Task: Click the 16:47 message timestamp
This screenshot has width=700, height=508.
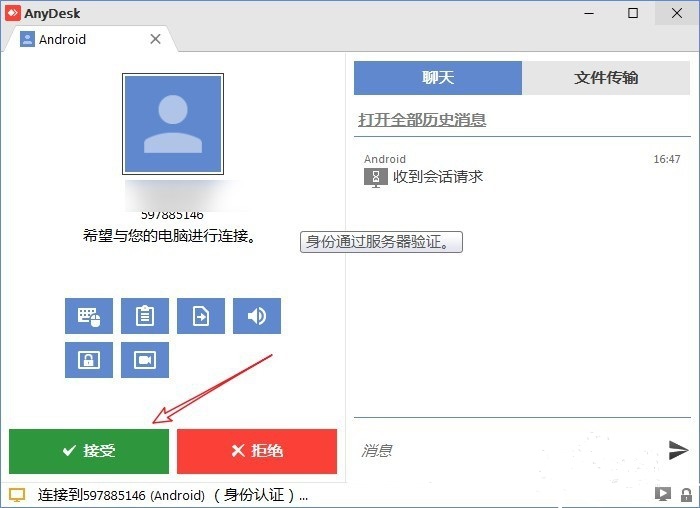Action: tap(667, 159)
